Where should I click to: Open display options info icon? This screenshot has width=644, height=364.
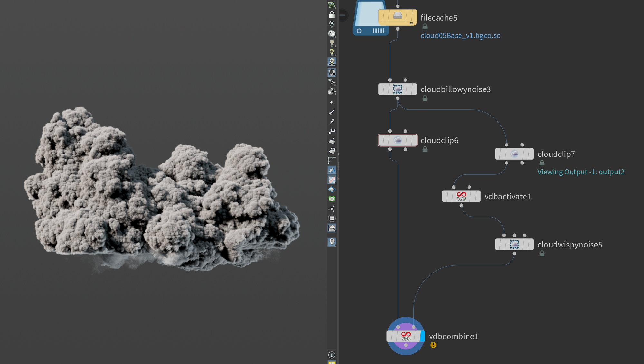332,355
